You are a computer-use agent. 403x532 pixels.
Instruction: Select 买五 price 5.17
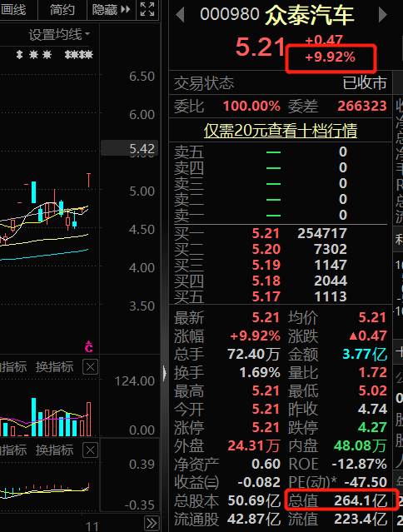coord(266,297)
